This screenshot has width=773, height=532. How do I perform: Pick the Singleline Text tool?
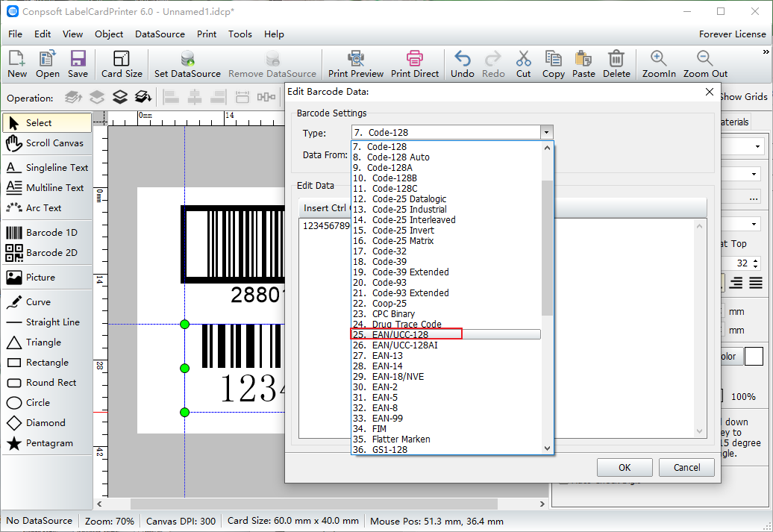click(47, 168)
